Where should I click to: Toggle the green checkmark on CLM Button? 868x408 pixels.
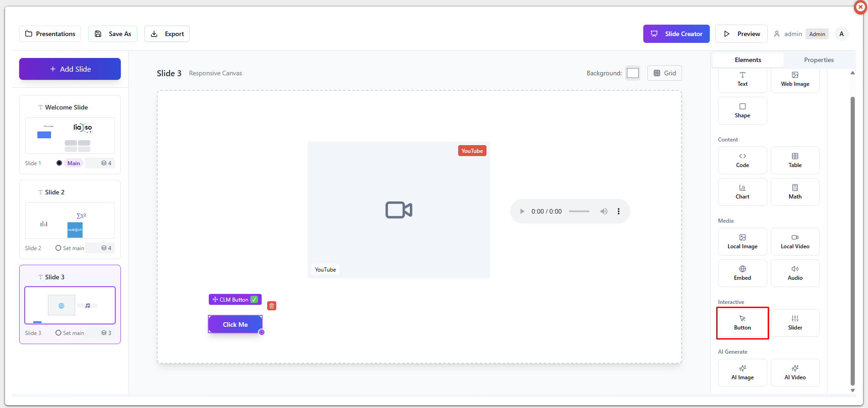254,300
